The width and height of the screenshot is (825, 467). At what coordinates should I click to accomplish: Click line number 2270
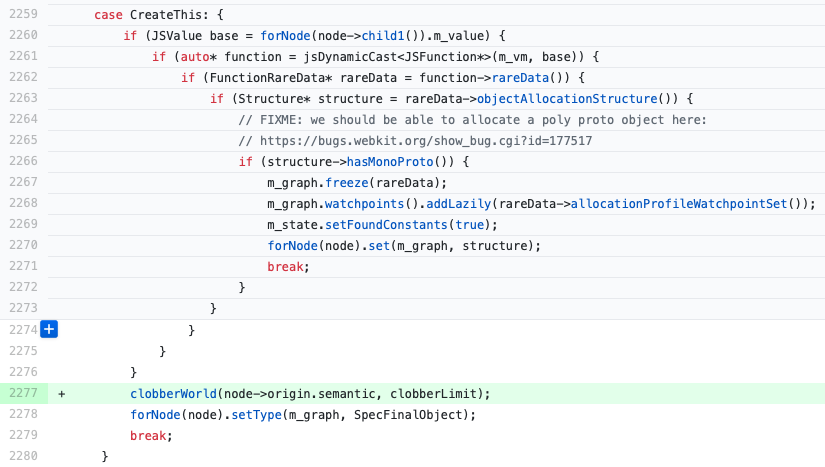[x=25, y=246]
